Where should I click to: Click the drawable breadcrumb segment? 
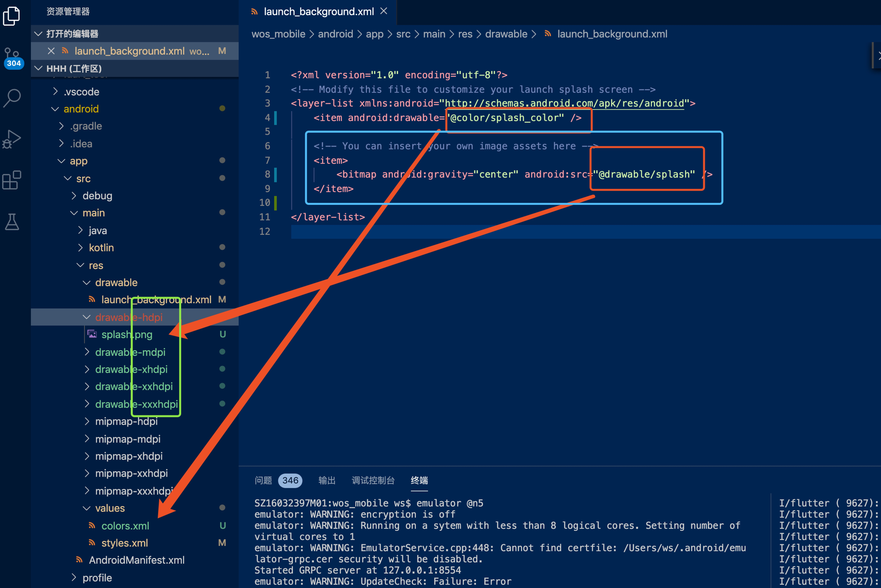506,34
